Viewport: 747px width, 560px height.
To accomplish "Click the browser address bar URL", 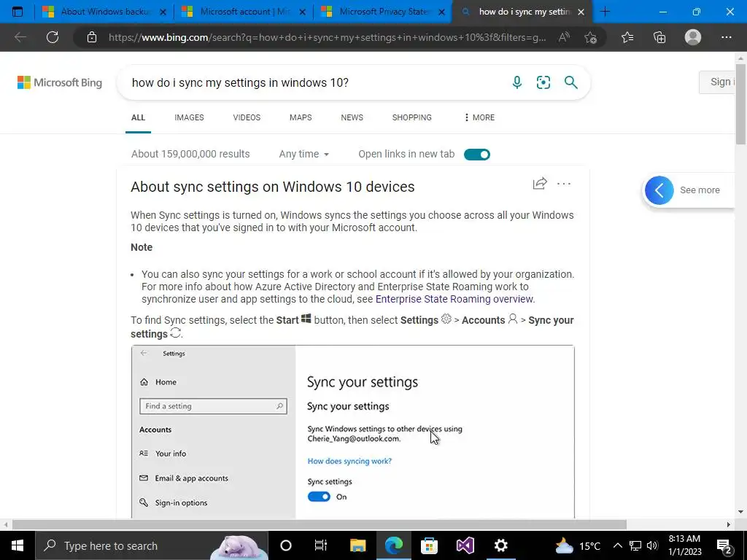I will point(328,37).
